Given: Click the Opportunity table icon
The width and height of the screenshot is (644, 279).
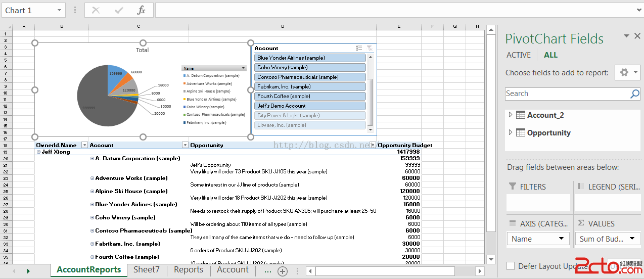Looking at the screenshot, I should click(521, 133).
